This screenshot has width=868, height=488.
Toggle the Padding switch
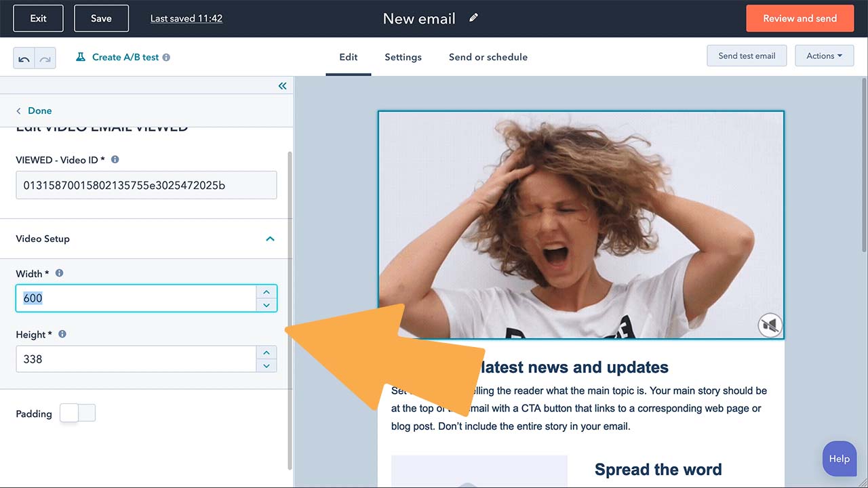tap(77, 413)
